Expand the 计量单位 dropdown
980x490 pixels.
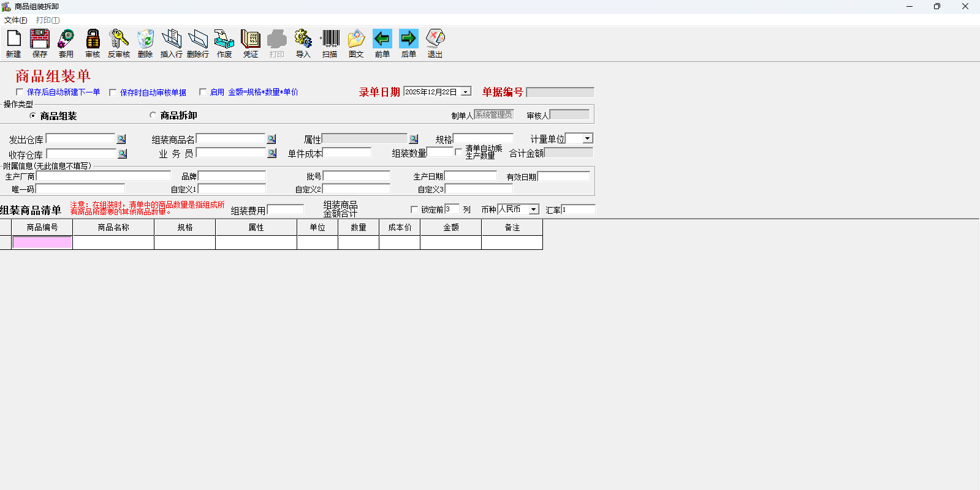point(587,138)
